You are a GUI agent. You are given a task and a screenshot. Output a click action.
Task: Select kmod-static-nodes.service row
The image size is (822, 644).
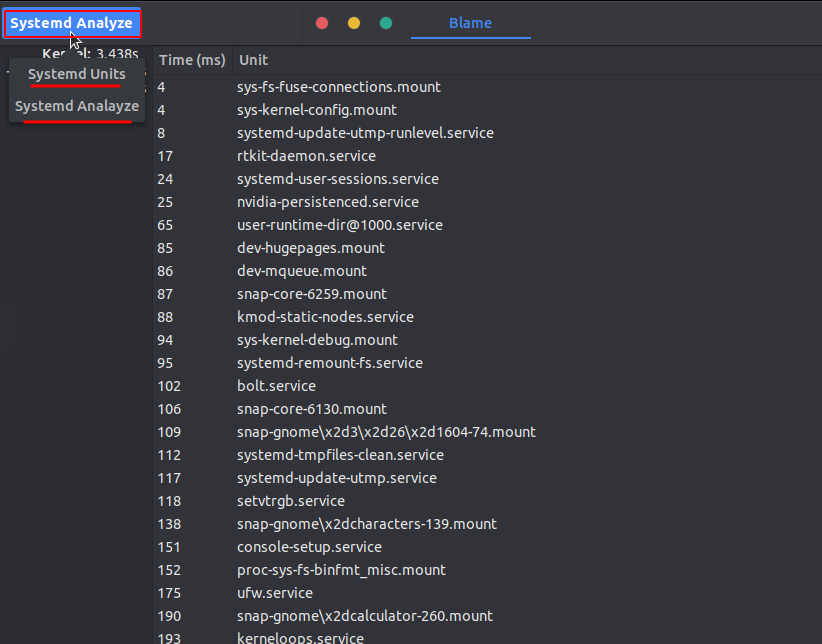coord(488,317)
